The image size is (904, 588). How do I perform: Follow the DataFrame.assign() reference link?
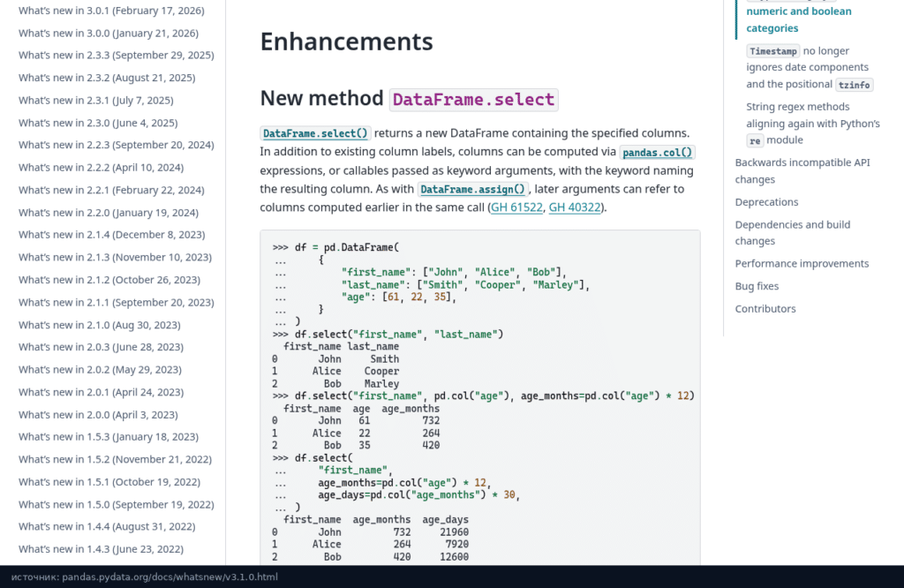(x=472, y=189)
